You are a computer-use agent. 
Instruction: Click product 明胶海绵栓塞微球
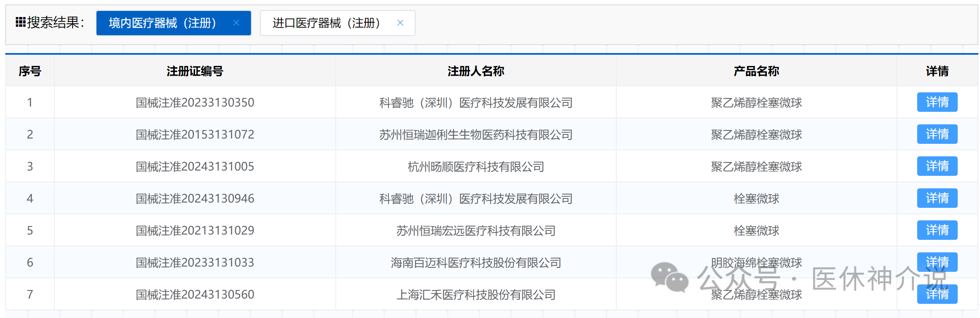757,263
